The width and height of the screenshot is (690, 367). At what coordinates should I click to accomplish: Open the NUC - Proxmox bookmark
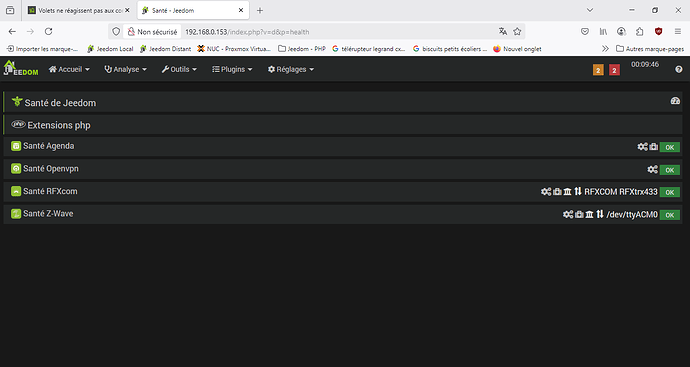234,49
